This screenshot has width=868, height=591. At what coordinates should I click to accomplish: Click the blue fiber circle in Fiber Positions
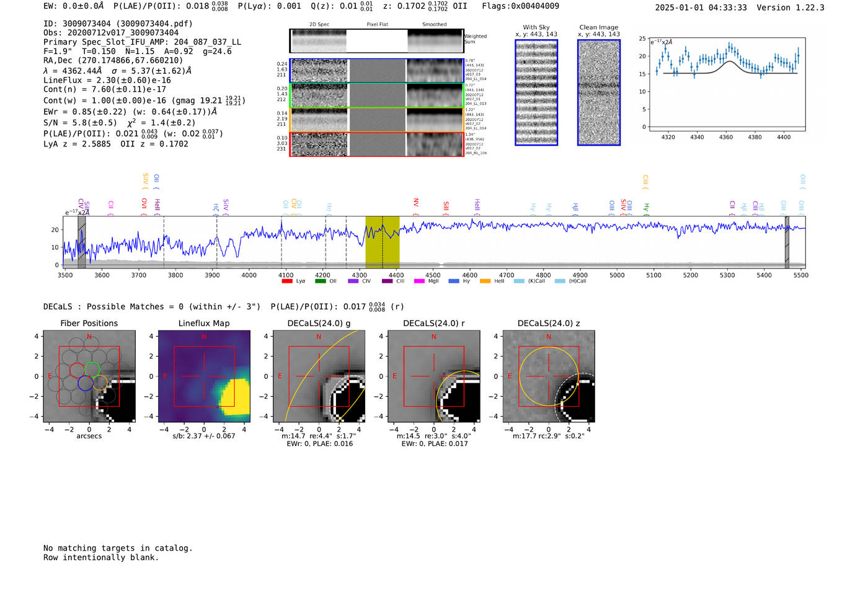click(85, 383)
